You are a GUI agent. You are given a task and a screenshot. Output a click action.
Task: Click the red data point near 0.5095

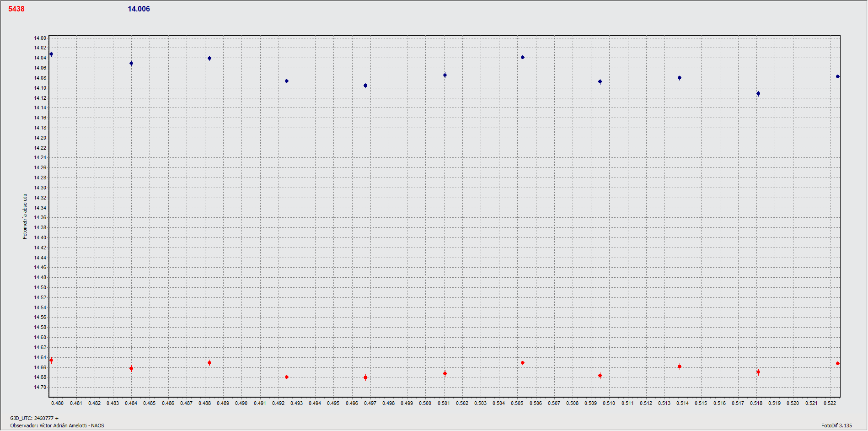coord(600,376)
